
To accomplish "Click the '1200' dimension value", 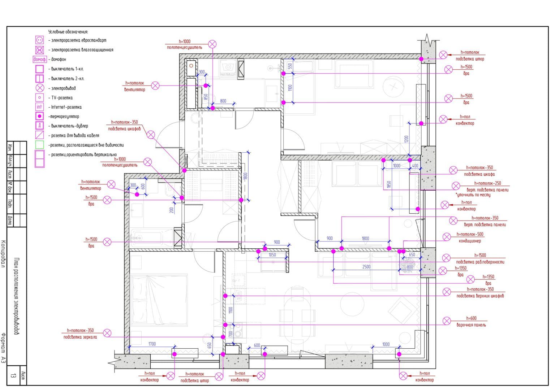I will coord(406,140).
